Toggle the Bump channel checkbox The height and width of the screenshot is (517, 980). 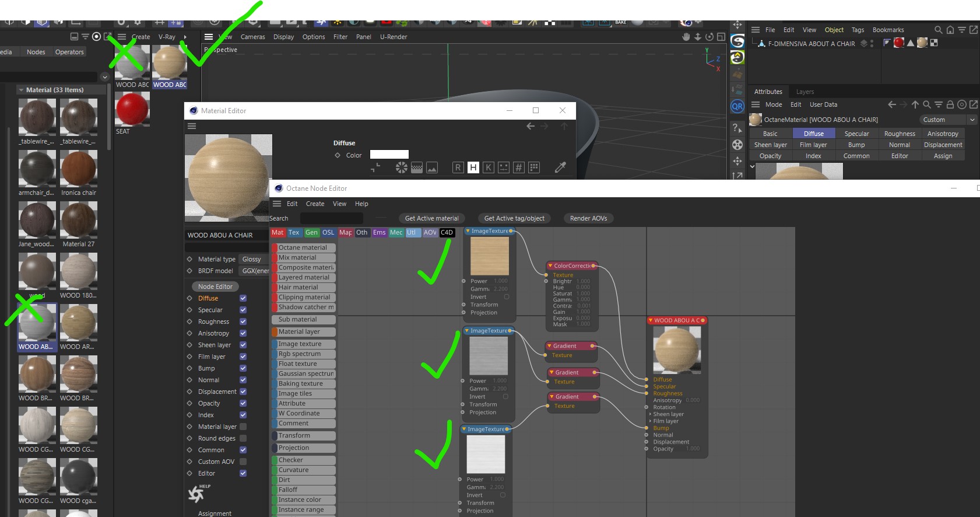[243, 368]
